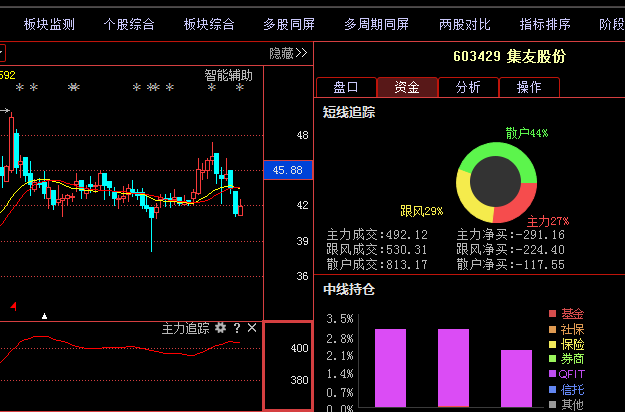
Task: Click the first purple bar in 中线持仓
Action: [390, 368]
